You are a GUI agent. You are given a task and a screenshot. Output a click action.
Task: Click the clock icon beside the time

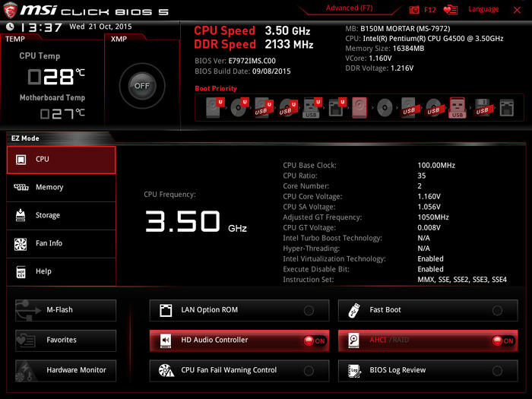(x=10, y=27)
